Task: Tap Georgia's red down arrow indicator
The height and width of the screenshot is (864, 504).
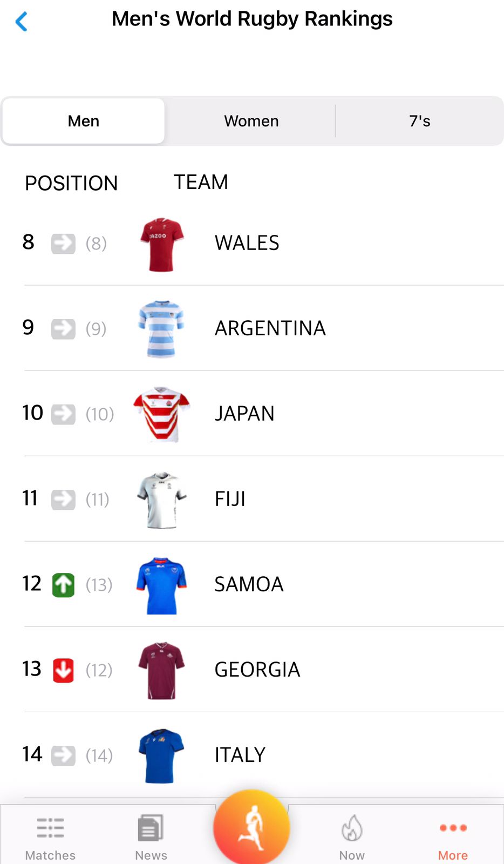Action: [x=63, y=670]
